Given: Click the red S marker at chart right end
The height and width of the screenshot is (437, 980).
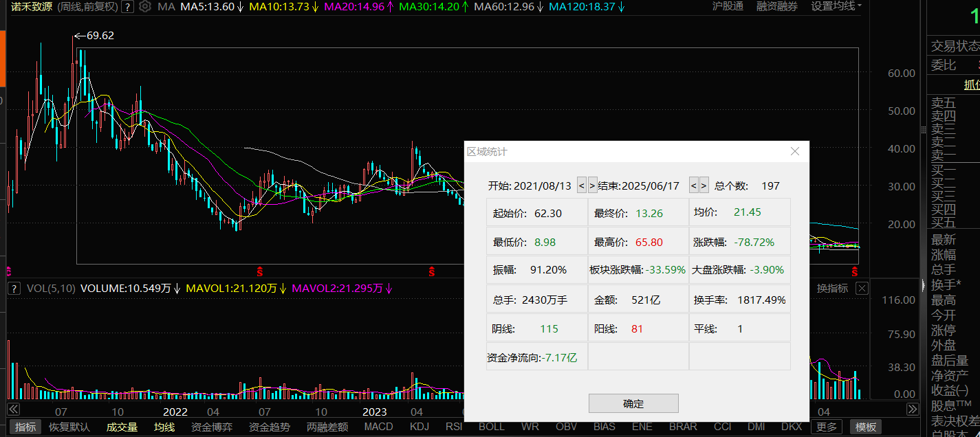Looking at the screenshot, I should [855, 270].
